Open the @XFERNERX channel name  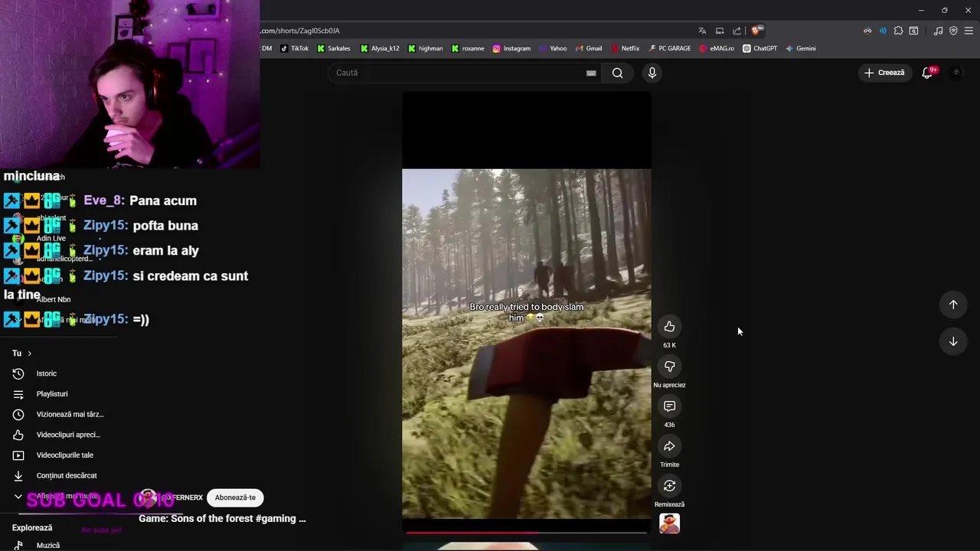point(181,497)
